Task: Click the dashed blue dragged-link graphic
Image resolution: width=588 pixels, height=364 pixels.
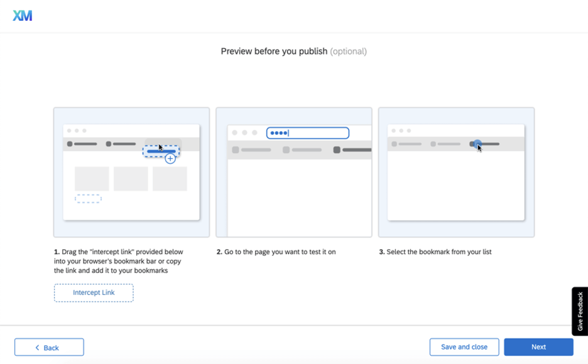Action: (x=161, y=151)
